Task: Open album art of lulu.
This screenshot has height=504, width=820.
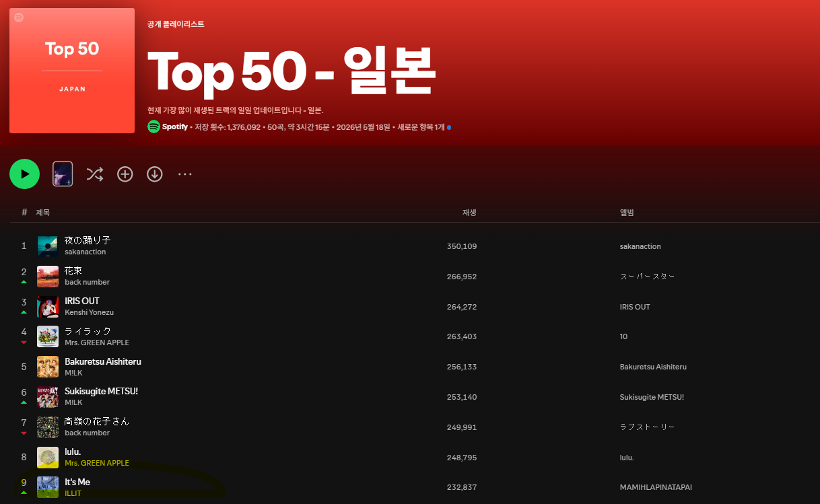Action: [48, 458]
